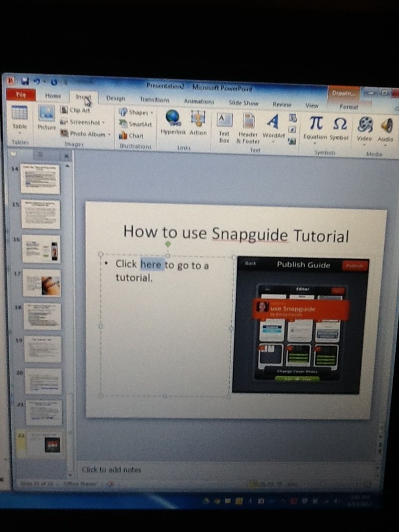Image resolution: width=399 pixels, height=532 pixels.
Task: Select the Publish Guide picture on the slide
Action: [300, 325]
